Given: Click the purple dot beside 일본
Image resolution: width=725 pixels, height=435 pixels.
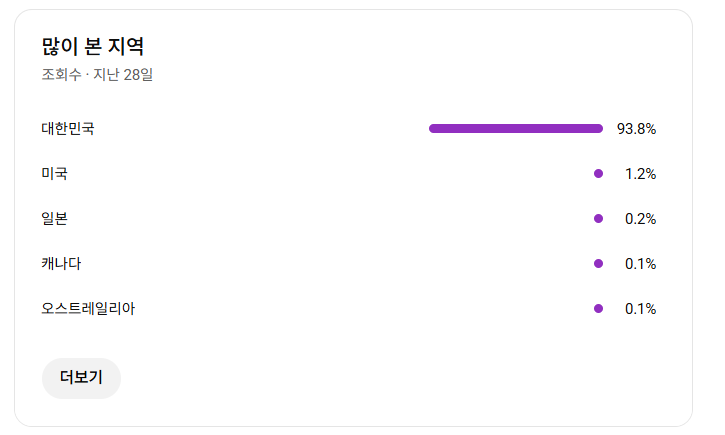Looking at the screenshot, I should point(598,219).
